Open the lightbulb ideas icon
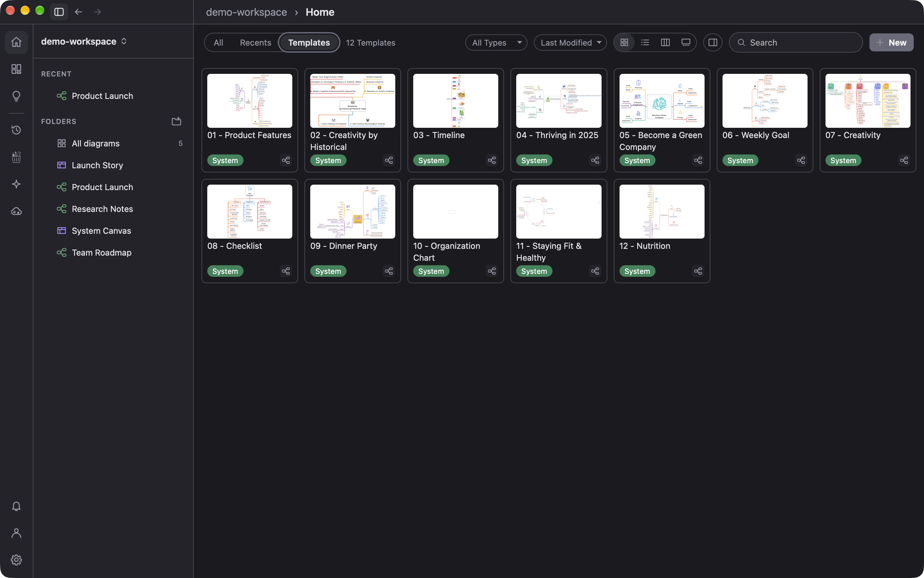 coord(16,96)
